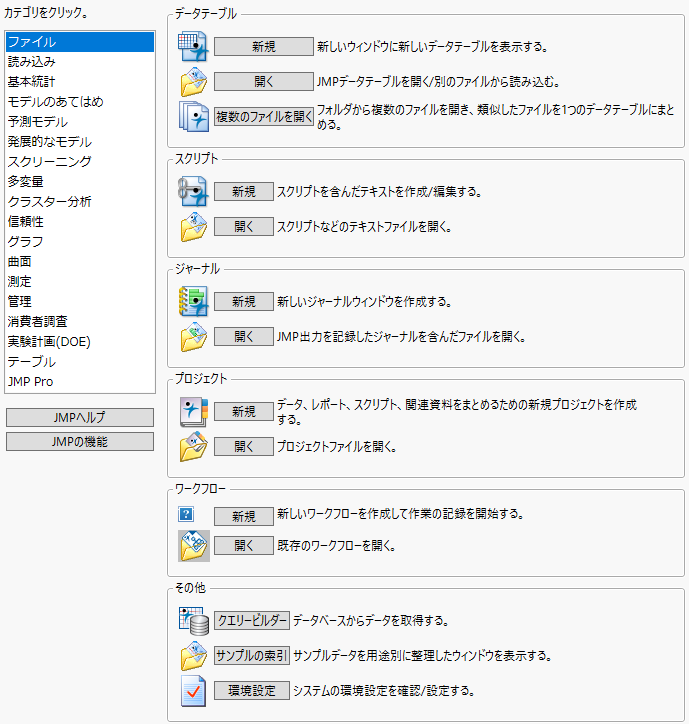Open a journal file with 開く
The image size is (689, 724).
pyautogui.click(x=244, y=337)
